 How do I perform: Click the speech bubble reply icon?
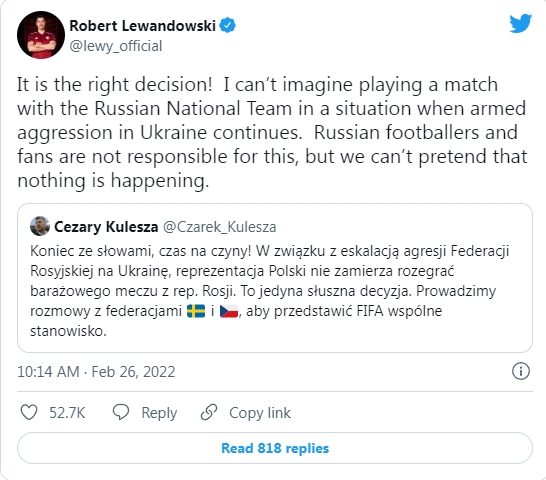[121, 412]
